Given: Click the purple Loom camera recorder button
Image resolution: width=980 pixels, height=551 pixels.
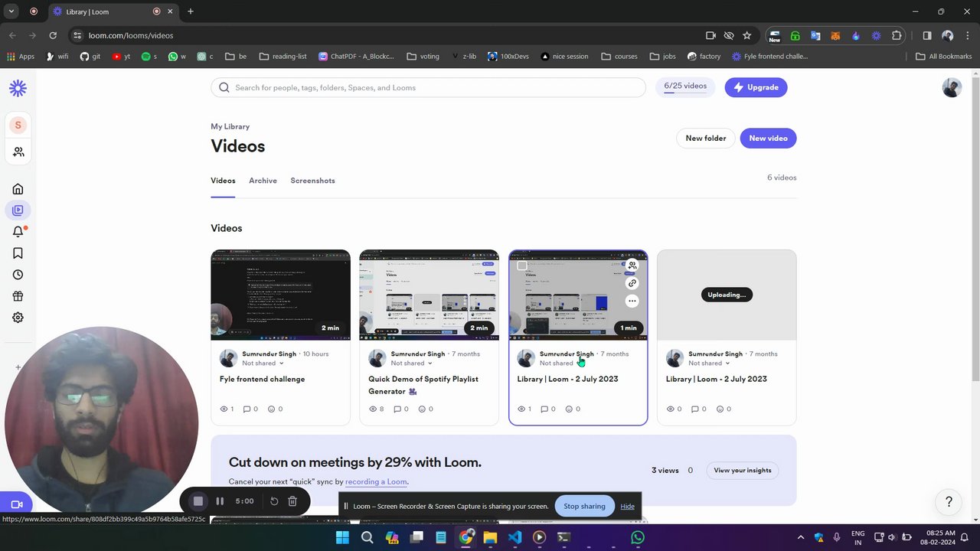Looking at the screenshot, I should (x=16, y=504).
